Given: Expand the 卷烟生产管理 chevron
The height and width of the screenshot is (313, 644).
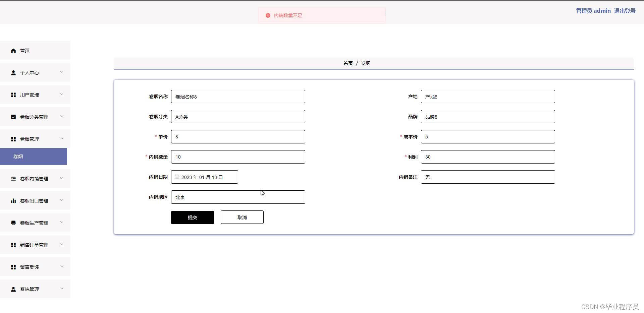Looking at the screenshot, I should pos(62,222).
